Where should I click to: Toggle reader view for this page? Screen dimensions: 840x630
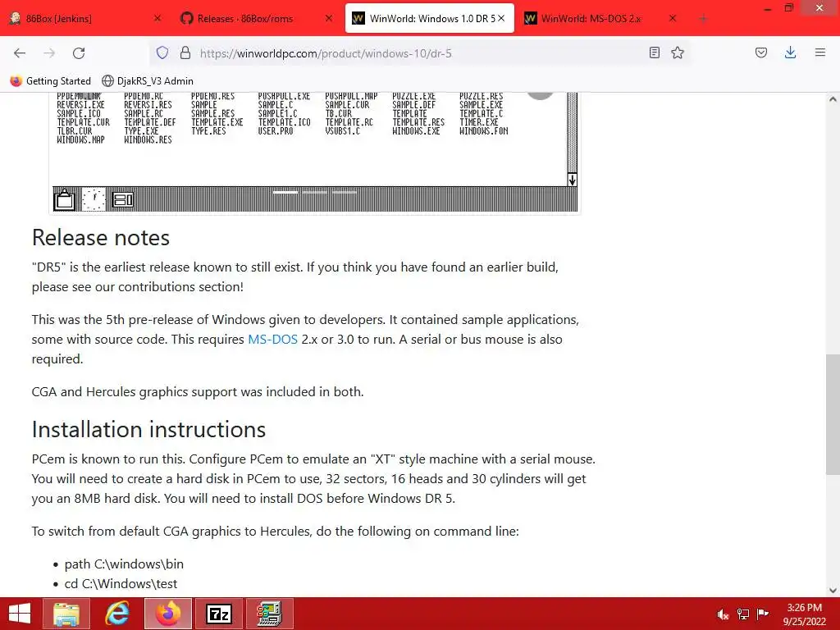(654, 52)
